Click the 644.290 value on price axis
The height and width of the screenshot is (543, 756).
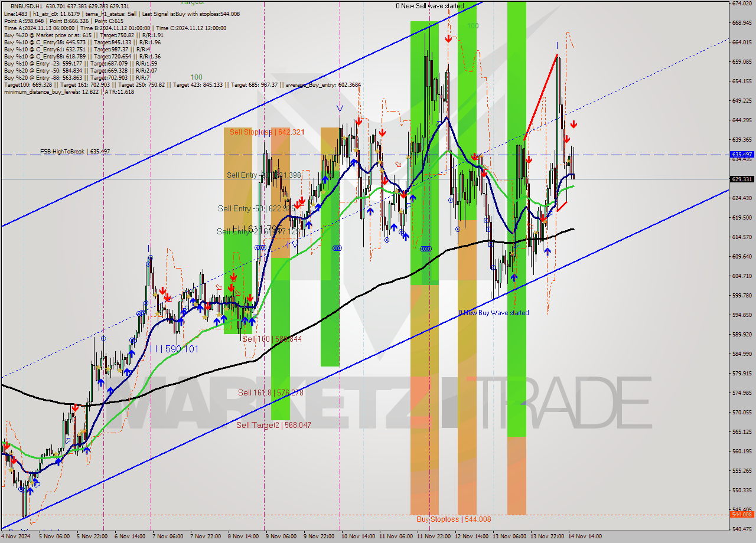coord(741,120)
